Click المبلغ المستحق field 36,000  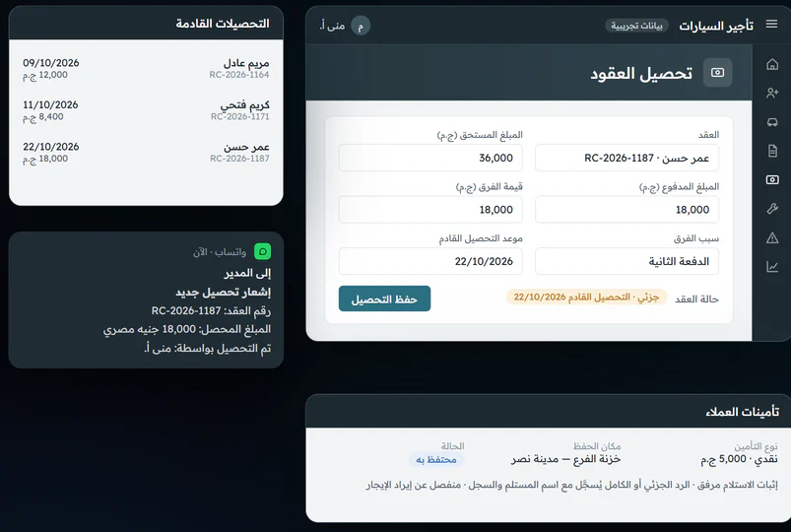tap(430, 158)
